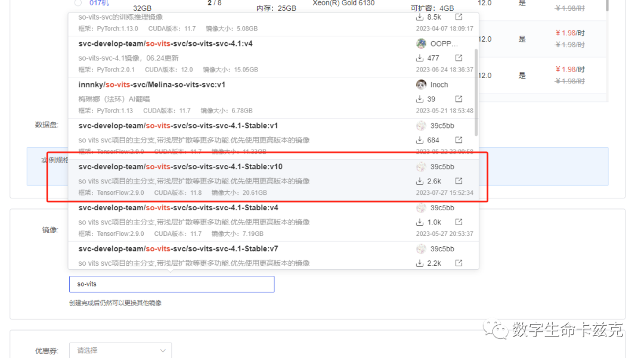Image resolution: width=644 pixels, height=358 pixels.
Task: Click the 镜像大小: 20.61GB text
Action: [239, 193]
